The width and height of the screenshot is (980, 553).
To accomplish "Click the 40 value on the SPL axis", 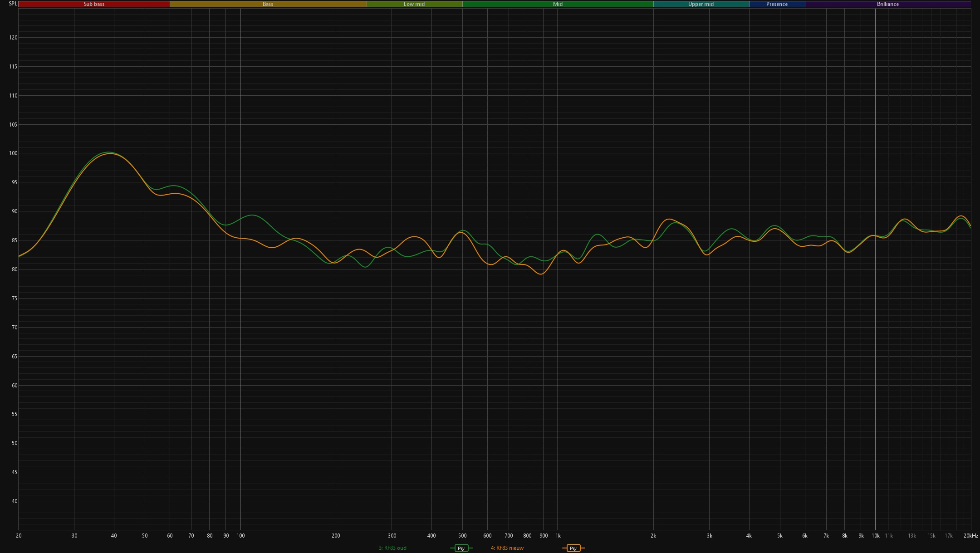I will click(15, 501).
